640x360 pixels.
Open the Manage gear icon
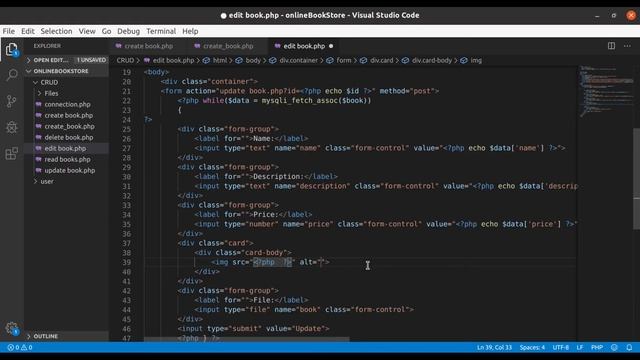[x=12, y=328]
